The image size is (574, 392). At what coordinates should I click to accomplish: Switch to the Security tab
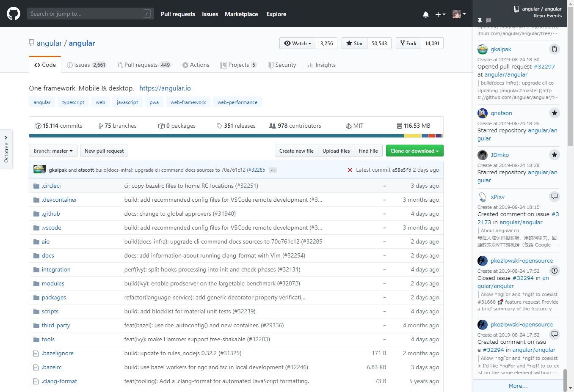click(282, 65)
